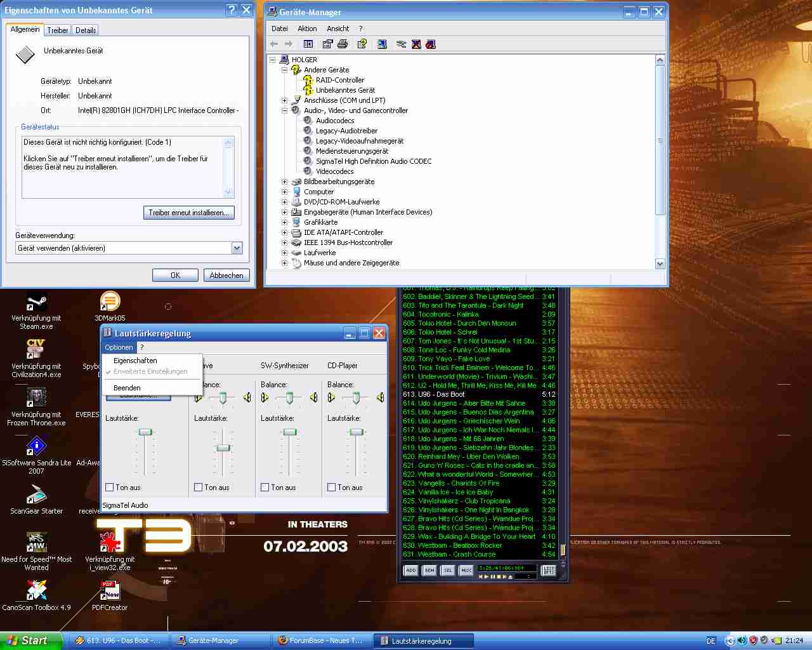Image resolution: width=812 pixels, height=650 pixels.
Task: Click the help question-mark toolbar icon
Action: coord(362,44)
